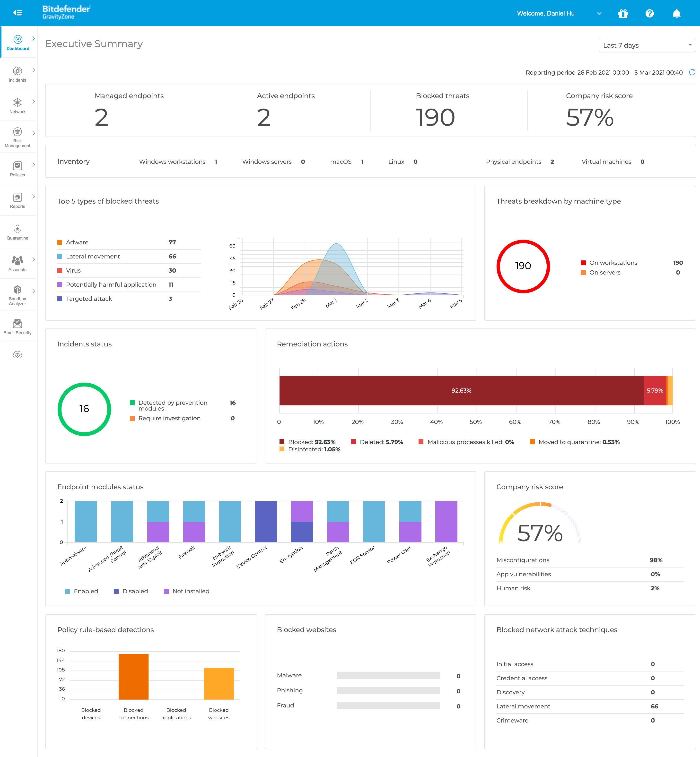Collapse the sidebar menu icon
Screen dimensions: 700x757
click(x=17, y=13)
